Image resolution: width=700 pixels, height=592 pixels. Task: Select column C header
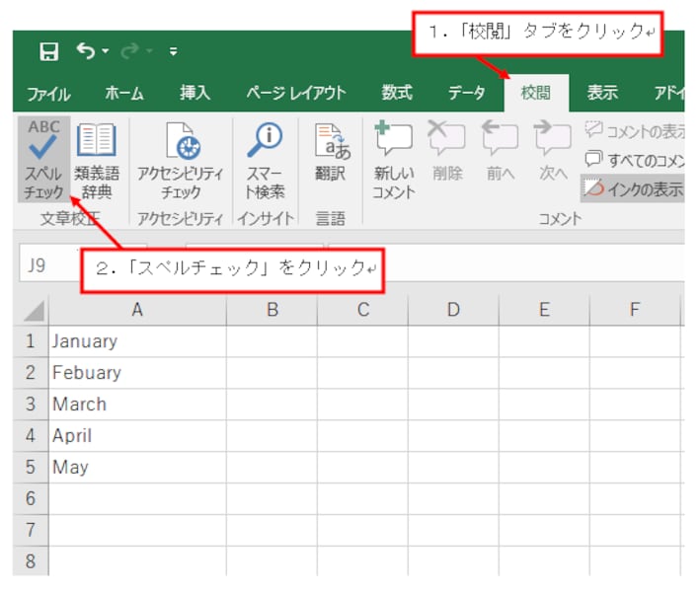(363, 309)
